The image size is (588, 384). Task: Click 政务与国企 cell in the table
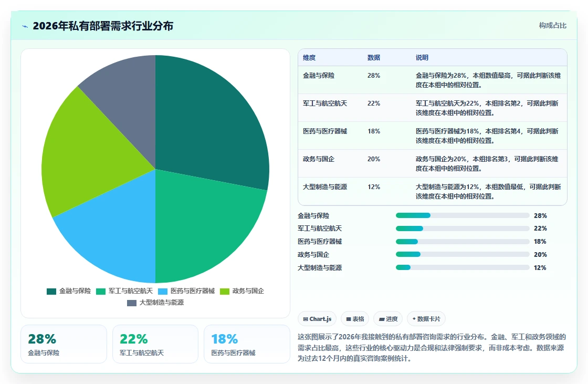tap(319, 159)
